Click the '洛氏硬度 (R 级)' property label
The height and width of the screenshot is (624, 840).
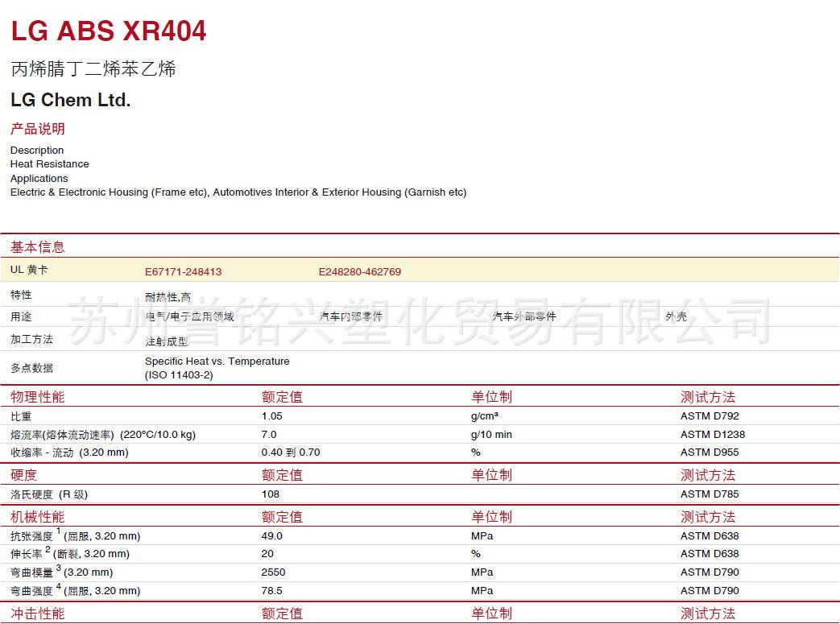pyautogui.click(x=49, y=494)
